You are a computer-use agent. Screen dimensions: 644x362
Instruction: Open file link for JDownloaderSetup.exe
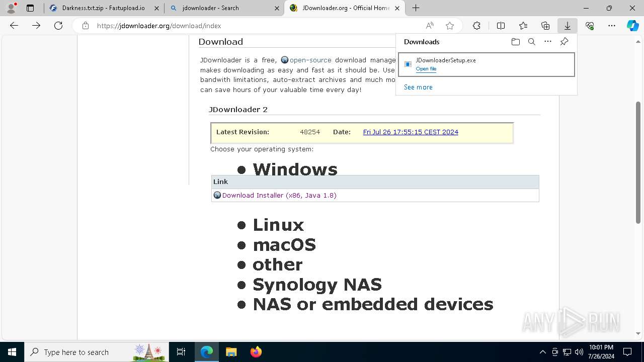[x=426, y=69]
